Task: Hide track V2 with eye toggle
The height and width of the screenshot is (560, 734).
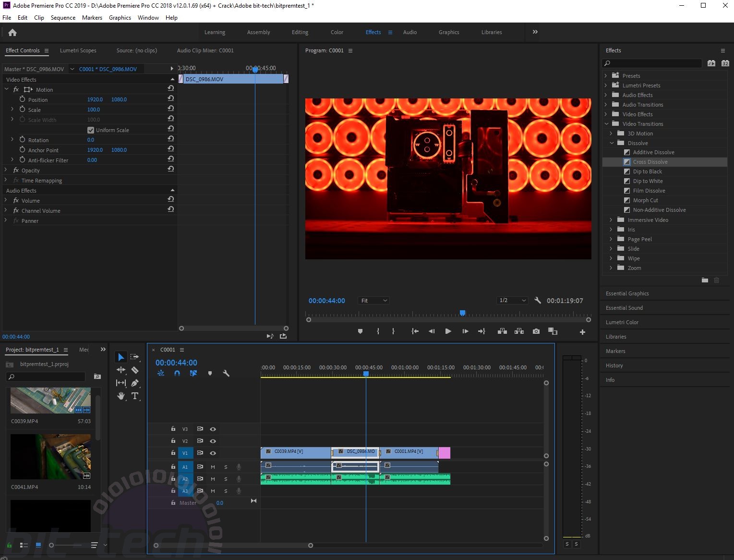Action: point(213,441)
